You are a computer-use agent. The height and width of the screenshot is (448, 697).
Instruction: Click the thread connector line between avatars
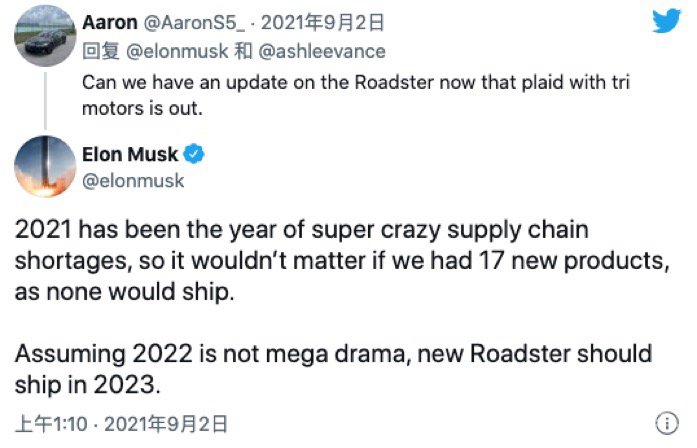click(x=45, y=101)
